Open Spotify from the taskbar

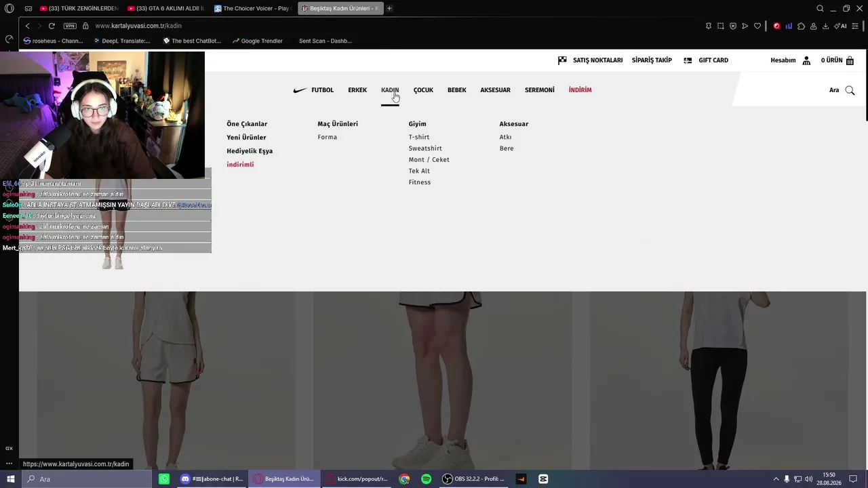coord(426,479)
